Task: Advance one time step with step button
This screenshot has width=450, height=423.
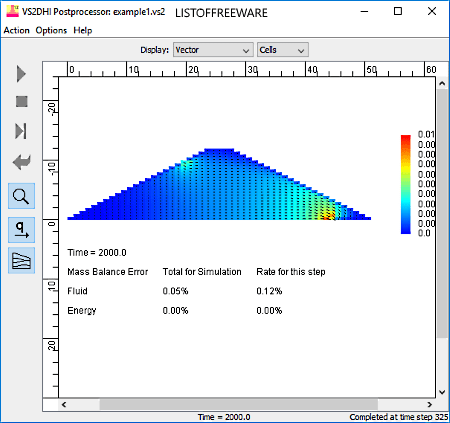Action: pyautogui.click(x=21, y=131)
